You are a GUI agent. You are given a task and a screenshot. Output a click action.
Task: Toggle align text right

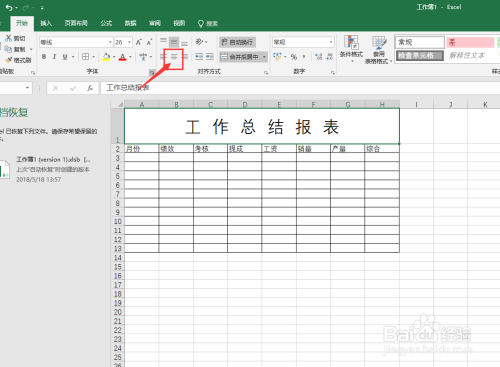[x=185, y=57]
